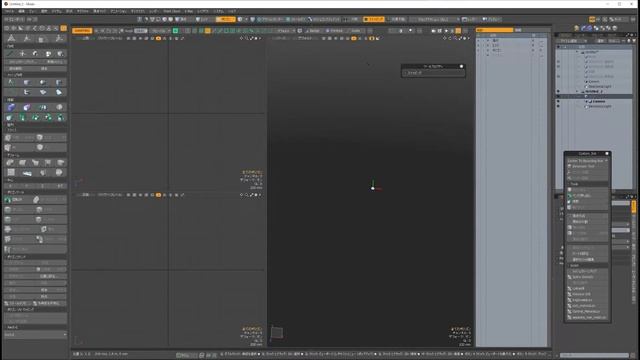
Task: Select the grey sphere primitive icon
Action: point(59,107)
